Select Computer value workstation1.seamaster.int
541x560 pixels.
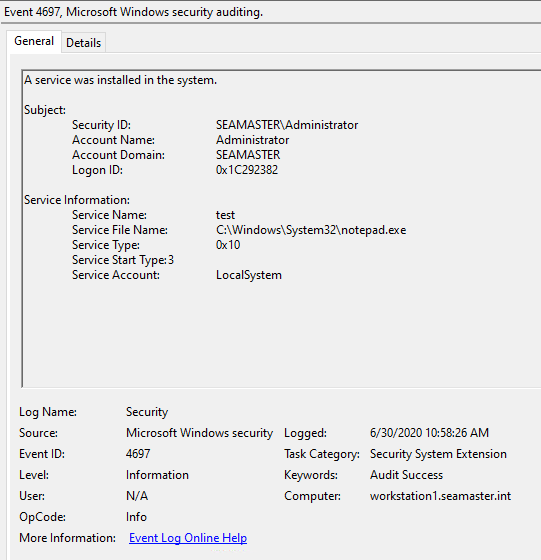[440, 496]
